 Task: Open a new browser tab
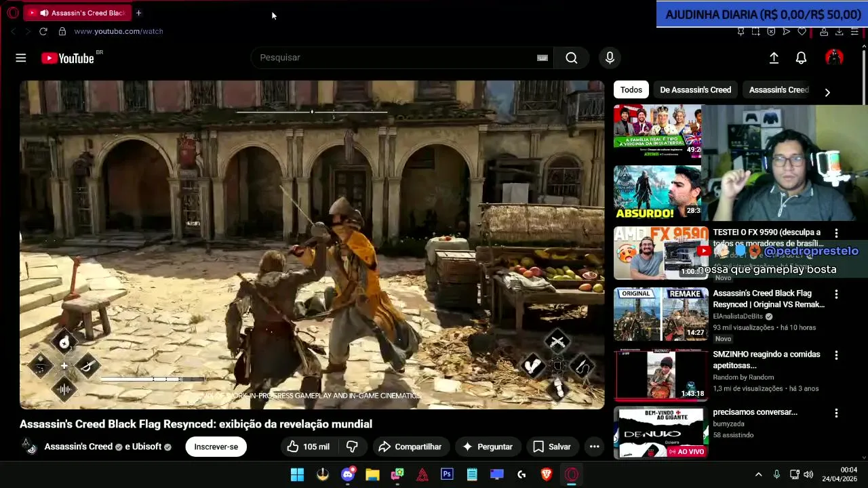[x=138, y=13]
